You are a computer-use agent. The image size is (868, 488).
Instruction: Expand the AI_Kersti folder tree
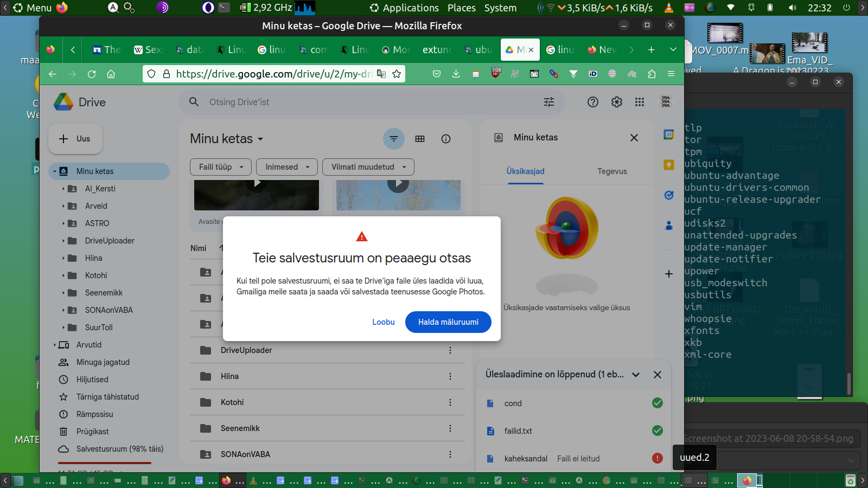(x=63, y=189)
